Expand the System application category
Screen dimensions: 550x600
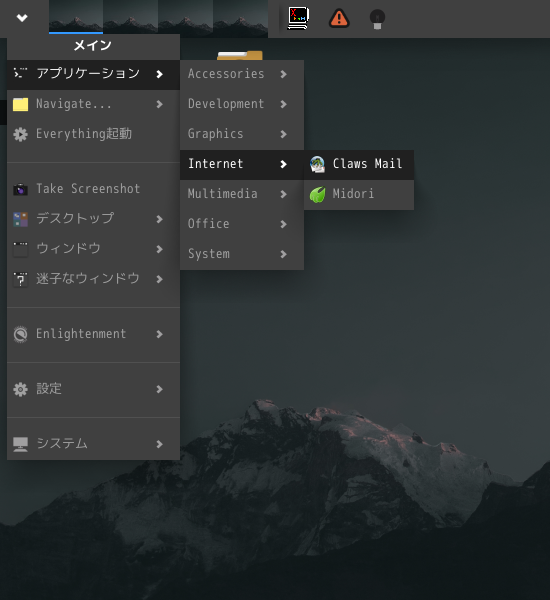tap(242, 254)
